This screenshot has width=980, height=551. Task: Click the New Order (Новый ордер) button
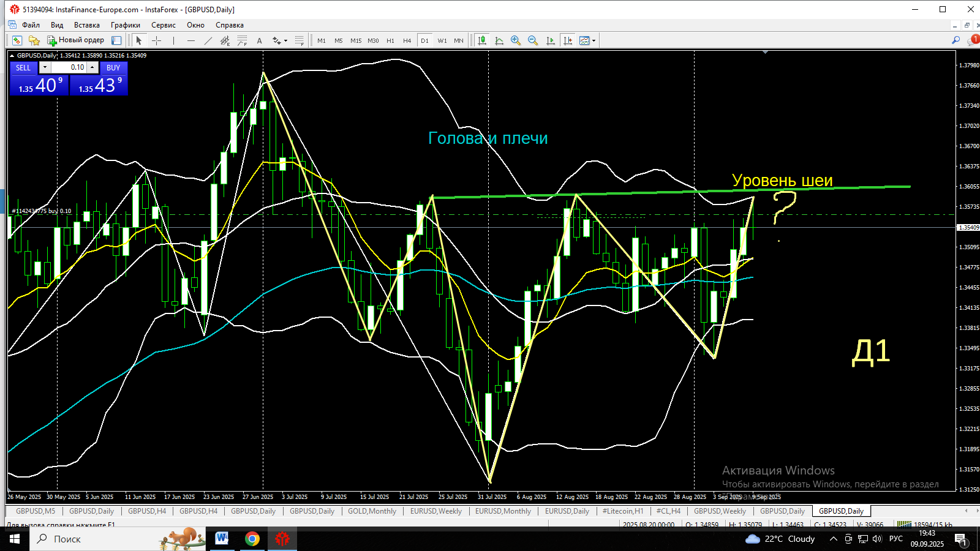point(76,40)
